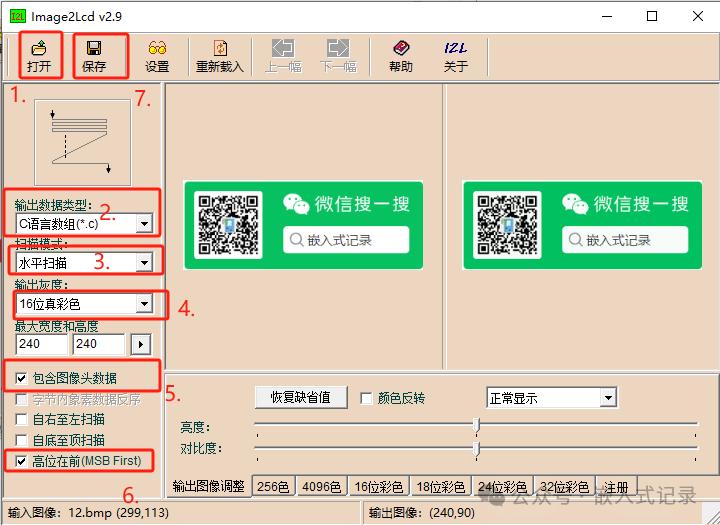Switch to 32位彩色 tab
Screen dimensions: 720x525
564,487
